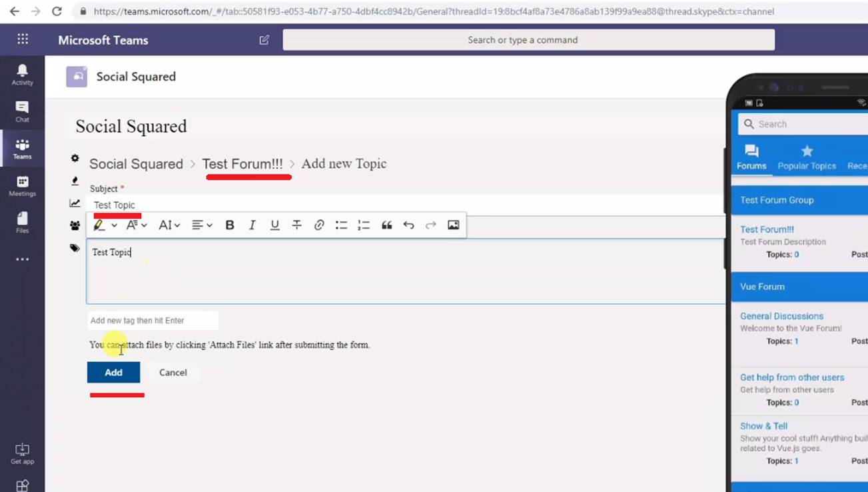This screenshot has width=868, height=492.
Task: Open Get help from other users forum
Action: click(x=792, y=377)
